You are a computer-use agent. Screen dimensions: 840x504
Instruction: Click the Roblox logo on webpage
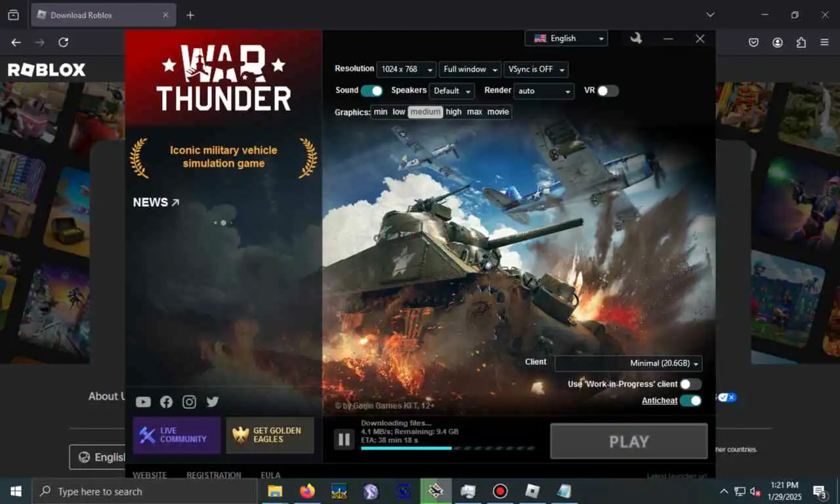47,70
